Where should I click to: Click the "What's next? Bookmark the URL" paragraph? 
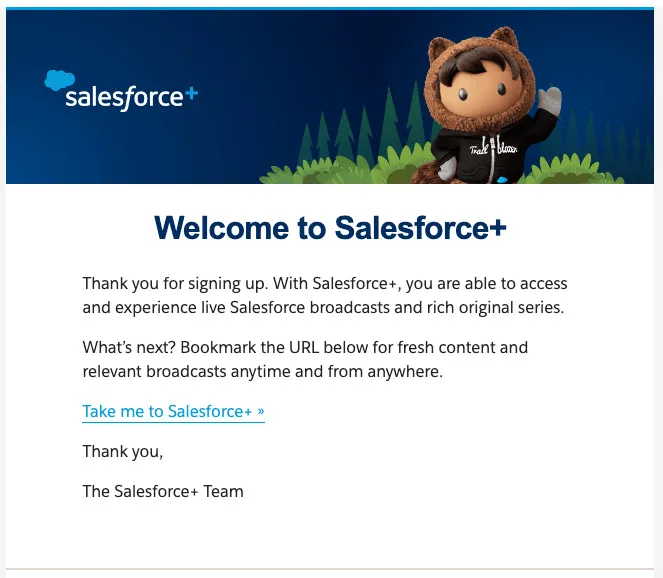(x=305, y=360)
